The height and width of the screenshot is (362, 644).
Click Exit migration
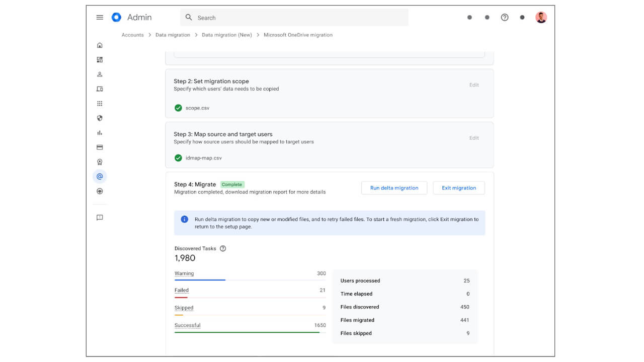pos(458,188)
